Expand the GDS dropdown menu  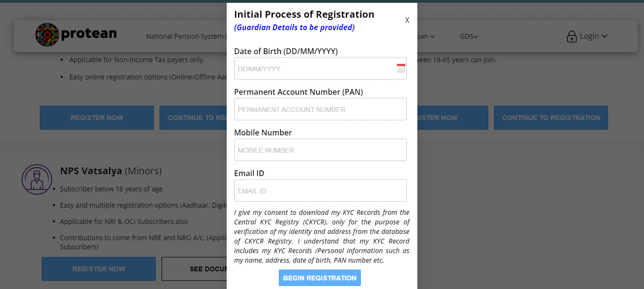point(468,36)
